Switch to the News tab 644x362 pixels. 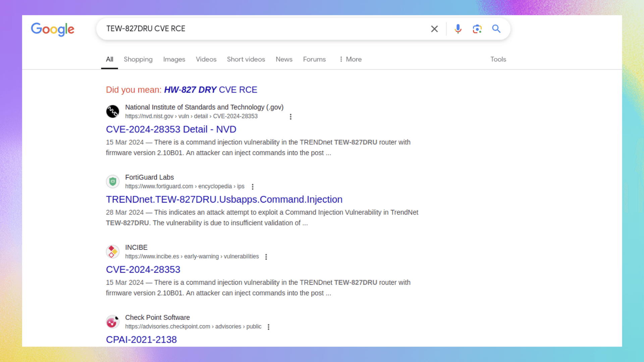click(x=284, y=59)
